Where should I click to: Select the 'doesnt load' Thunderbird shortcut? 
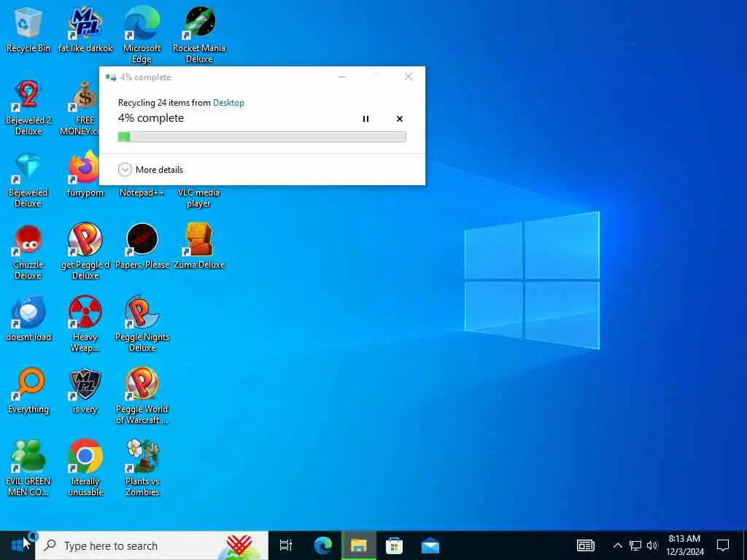tap(28, 319)
